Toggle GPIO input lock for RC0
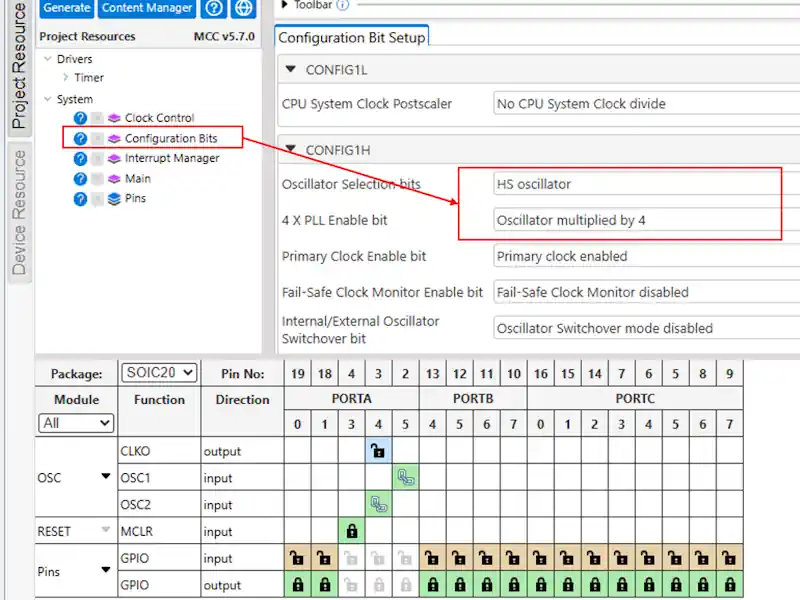This screenshot has height=600, width=800. (541, 558)
